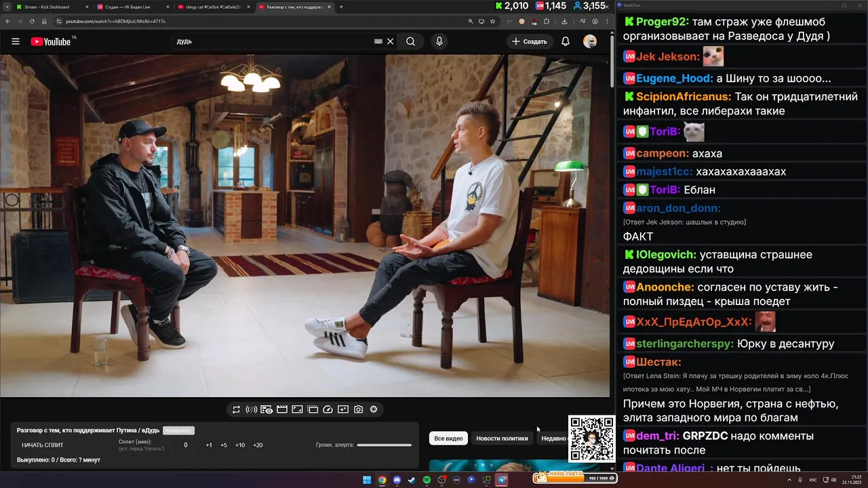
Task: Go to the YouTube home logo
Action: click(51, 41)
